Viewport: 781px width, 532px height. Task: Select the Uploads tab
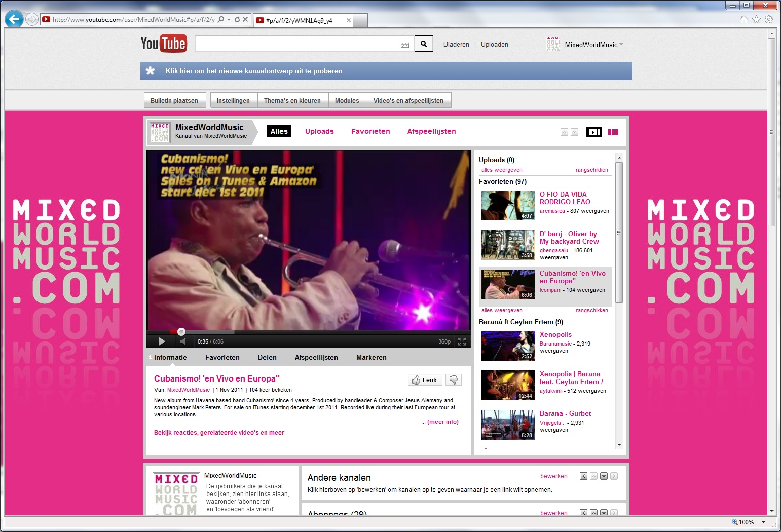319,131
